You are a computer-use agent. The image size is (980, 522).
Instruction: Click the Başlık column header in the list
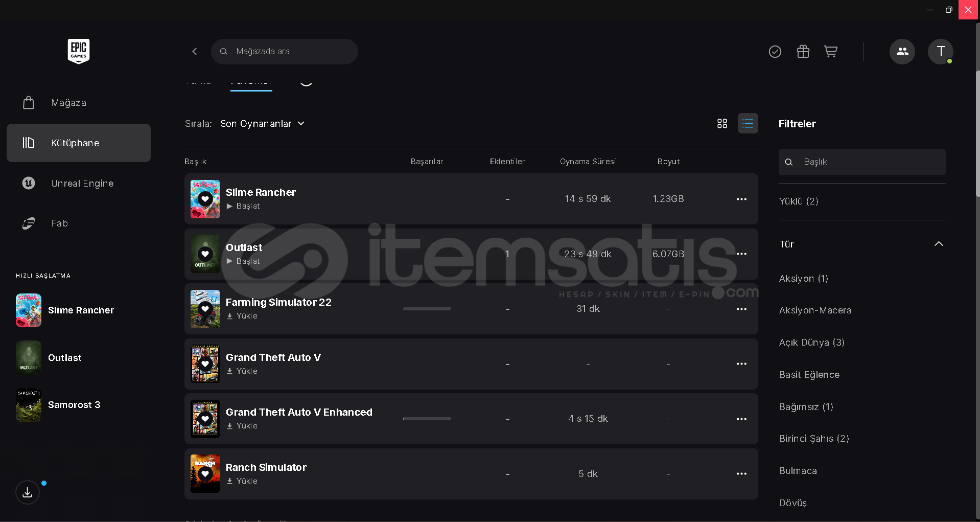pyautogui.click(x=196, y=162)
